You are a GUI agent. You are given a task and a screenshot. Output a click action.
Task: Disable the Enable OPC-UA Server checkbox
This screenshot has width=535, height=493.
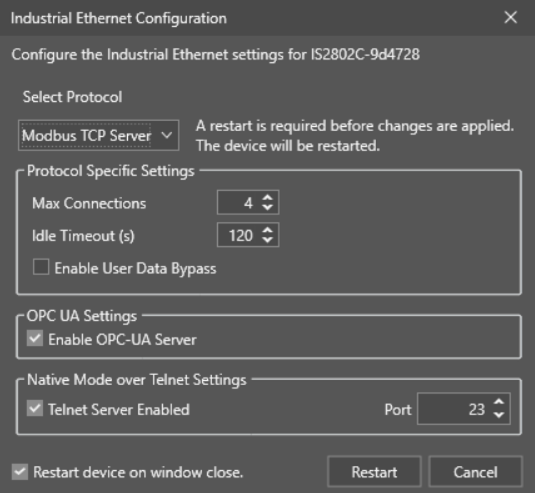tap(35, 338)
